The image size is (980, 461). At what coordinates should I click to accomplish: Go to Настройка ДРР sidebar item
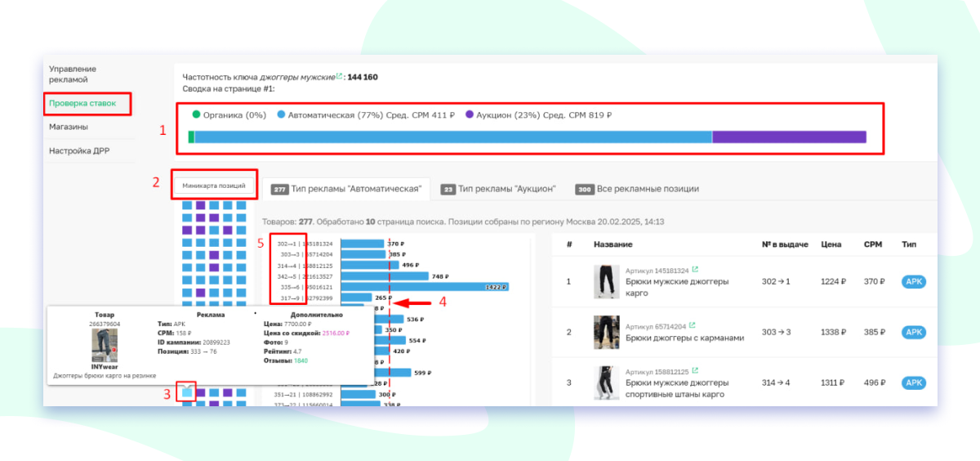[x=79, y=151]
